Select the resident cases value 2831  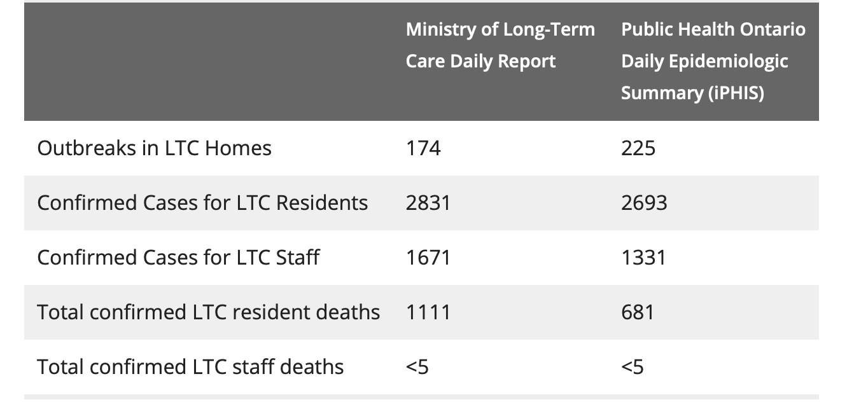click(x=428, y=203)
